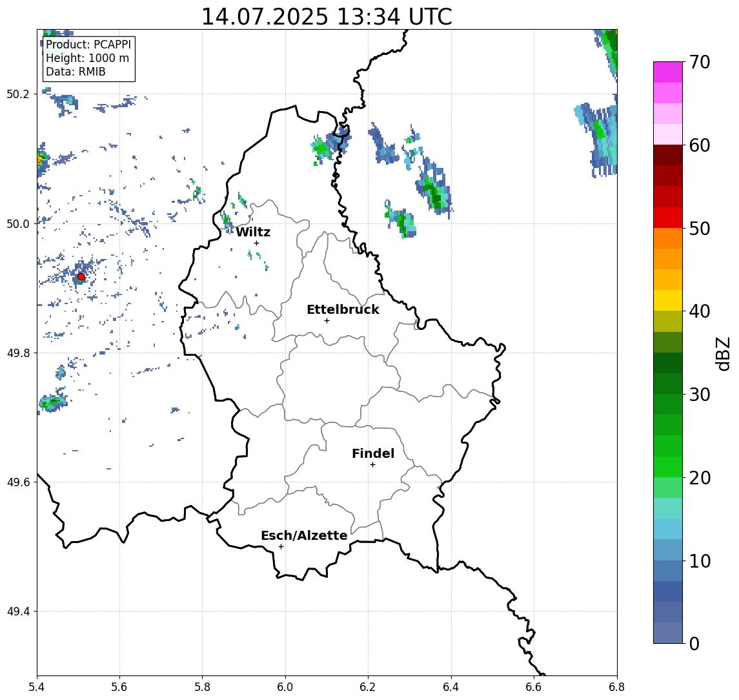Click the 'Data: RMIB' text
Screen dimensions: 739x700
click(76, 72)
